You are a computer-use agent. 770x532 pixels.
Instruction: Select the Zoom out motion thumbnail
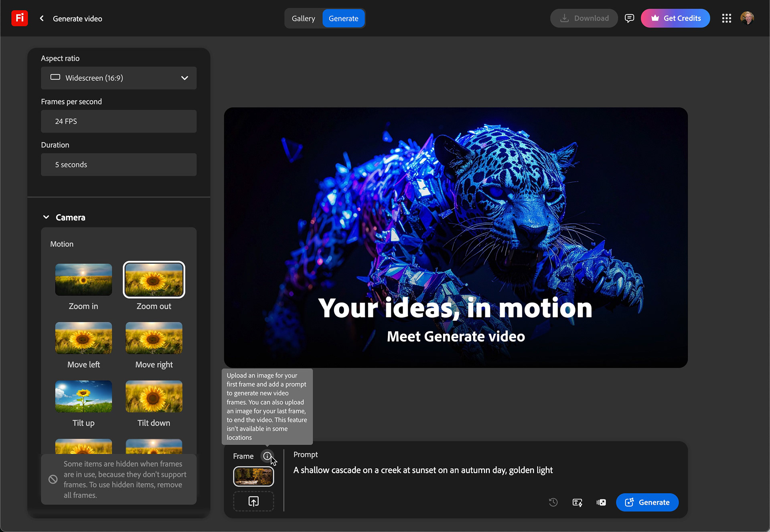(x=154, y=279)
